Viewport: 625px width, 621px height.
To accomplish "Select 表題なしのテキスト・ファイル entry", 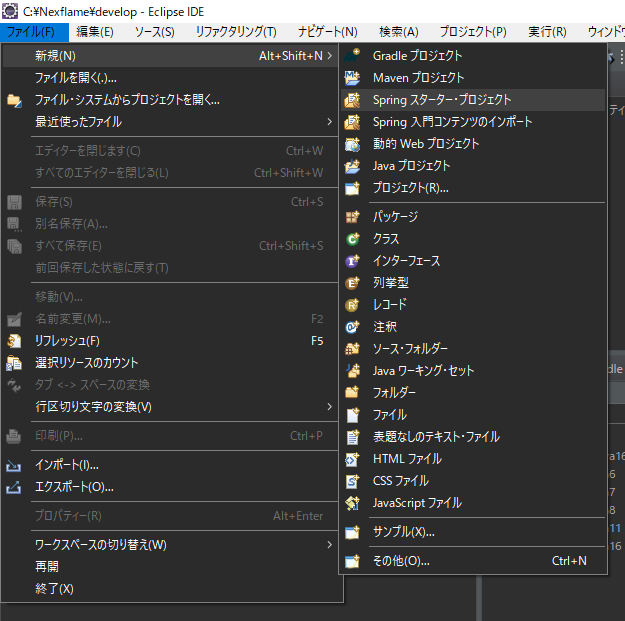I will pyautogui.click(x=436, y=437).
